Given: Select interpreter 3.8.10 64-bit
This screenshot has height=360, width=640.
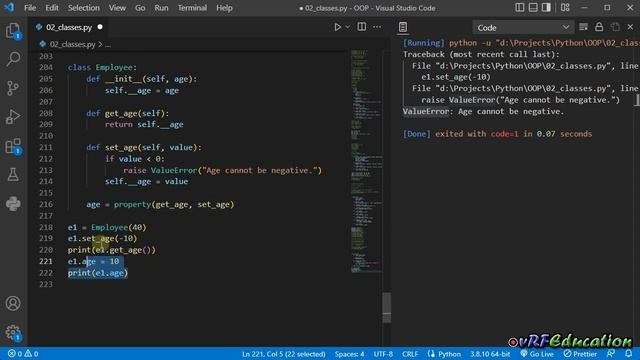Looking at the screenshot, I should tap(490, 354).
